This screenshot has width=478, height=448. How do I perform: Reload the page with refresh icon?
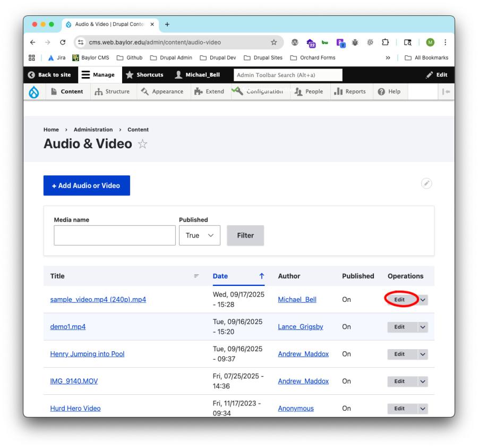point(63,43)
